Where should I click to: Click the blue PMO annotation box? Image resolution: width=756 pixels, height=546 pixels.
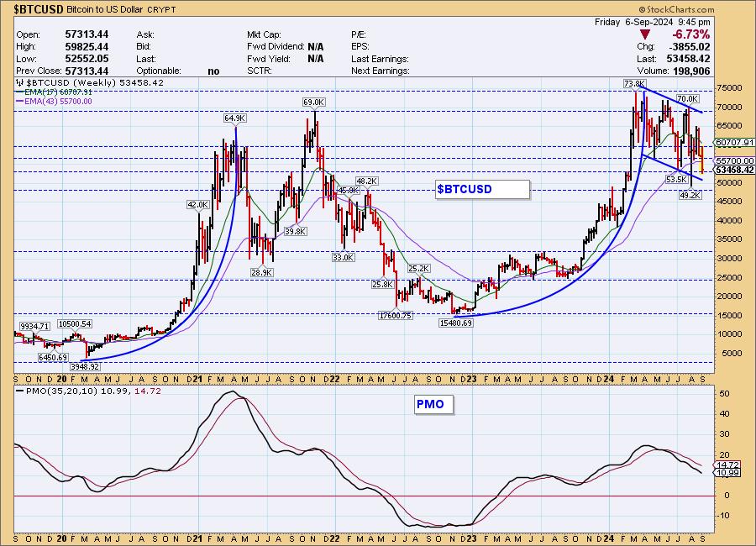[434, 404]
